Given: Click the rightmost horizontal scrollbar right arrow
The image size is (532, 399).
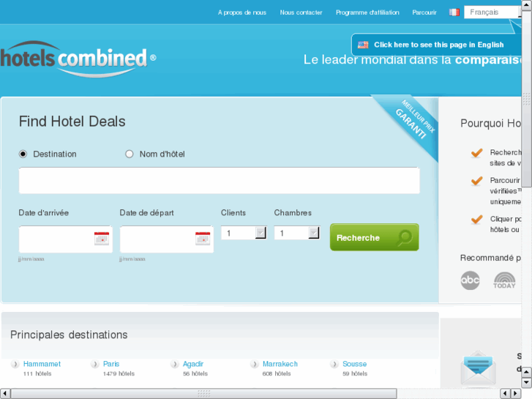Looking at the screenshot, I should click(x=516, y=394).
